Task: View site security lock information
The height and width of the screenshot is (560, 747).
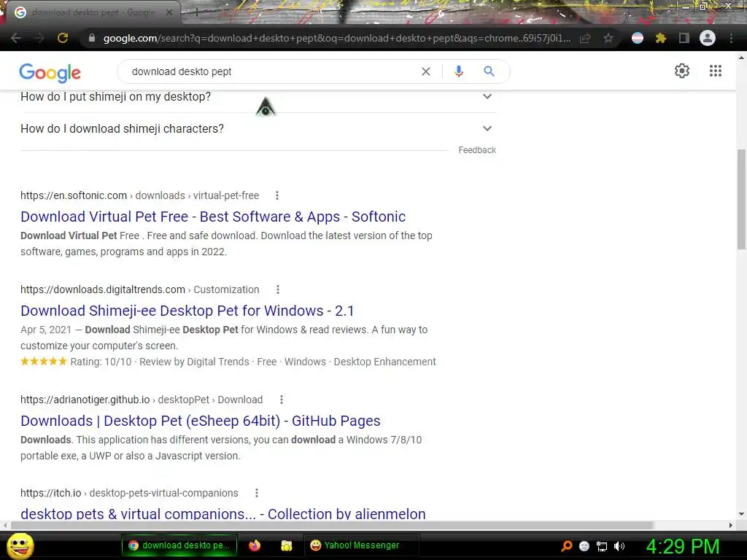Action: click(x=92, y=38)
